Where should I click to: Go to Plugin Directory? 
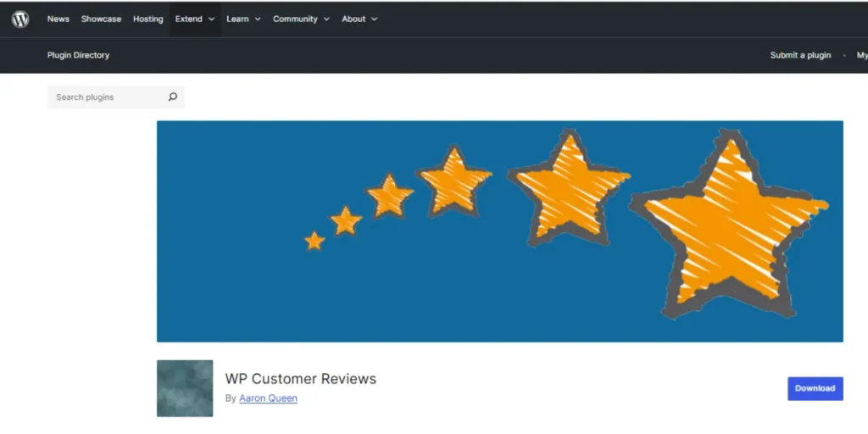coord(78,55)
